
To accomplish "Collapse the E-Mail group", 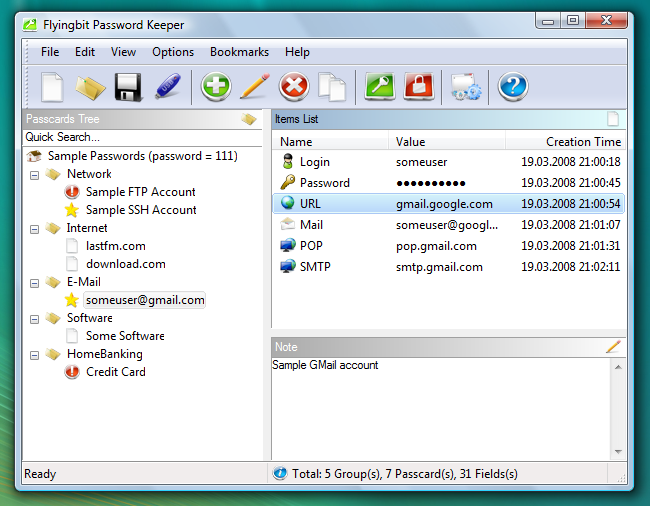I will point(34,283).
